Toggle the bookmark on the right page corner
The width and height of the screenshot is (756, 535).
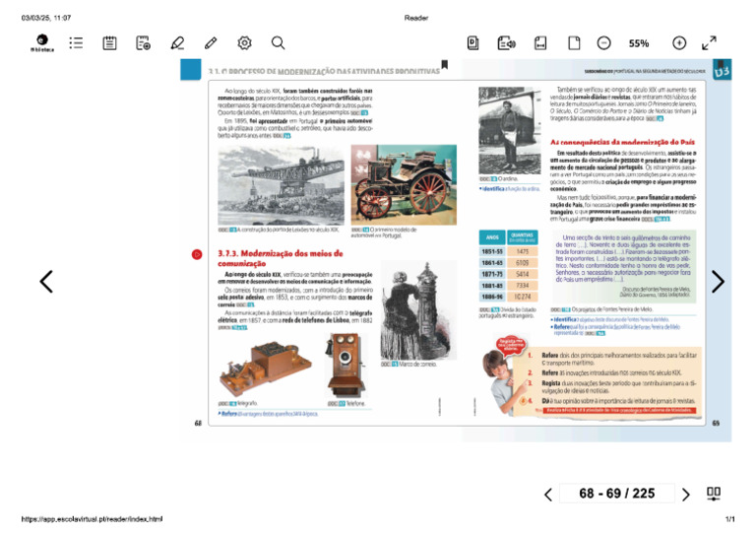point(721,64)
